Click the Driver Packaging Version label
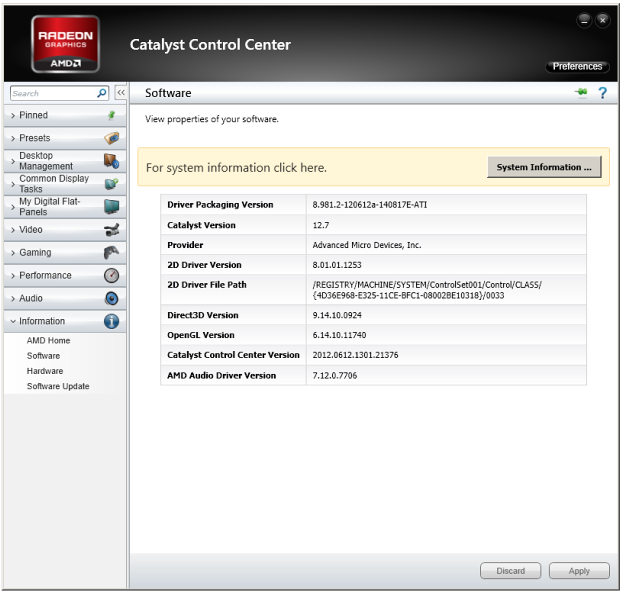 click(220, 205)
